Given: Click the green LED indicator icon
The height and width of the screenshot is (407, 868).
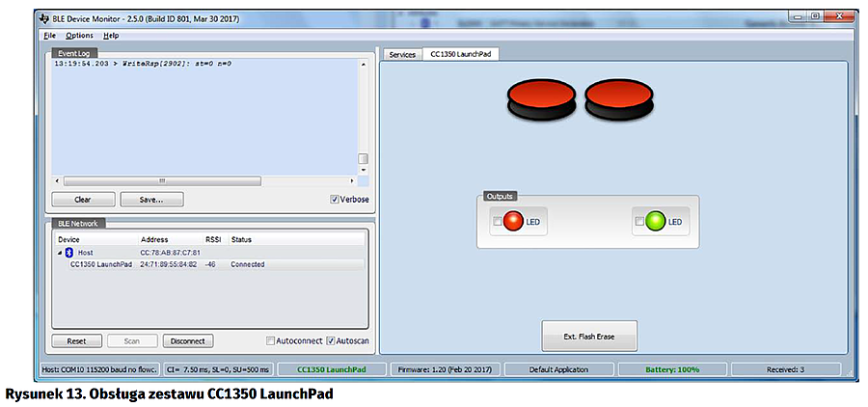Looking at the screenshot, I should [x=656, y=222].
